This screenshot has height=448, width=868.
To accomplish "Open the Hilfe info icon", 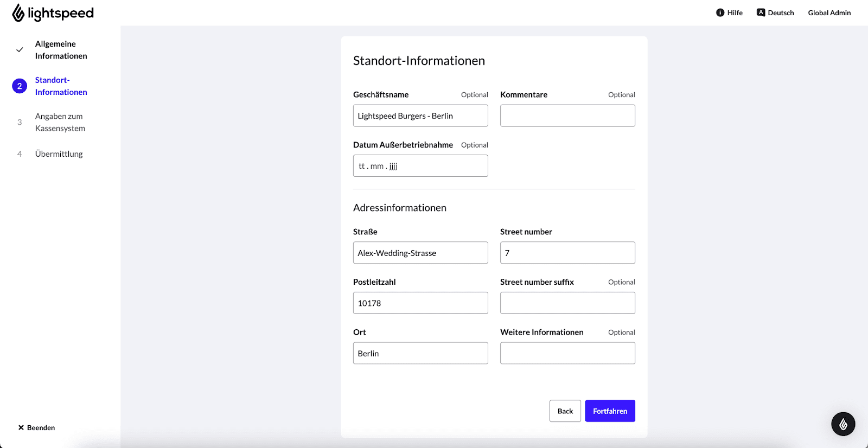I will (x=720, y=12).
